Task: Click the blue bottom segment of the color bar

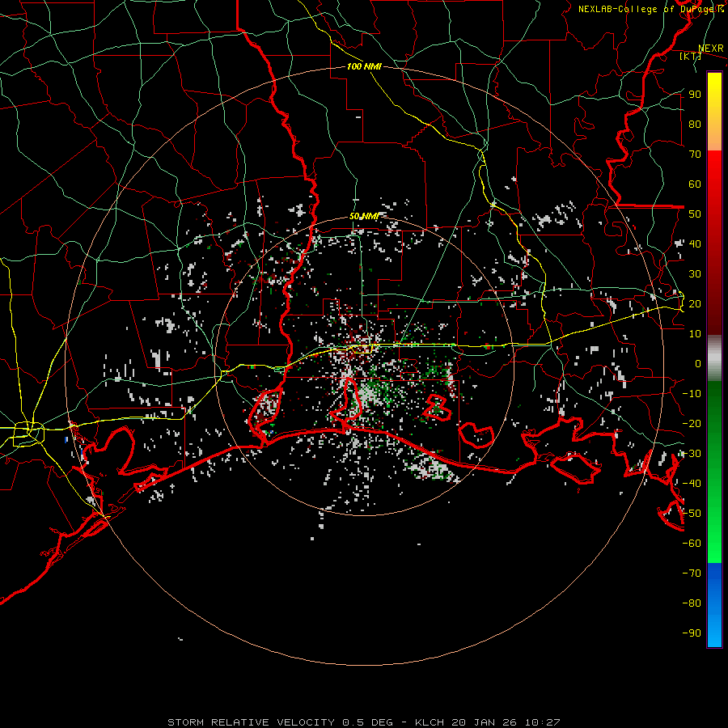Action: (714, 604)
